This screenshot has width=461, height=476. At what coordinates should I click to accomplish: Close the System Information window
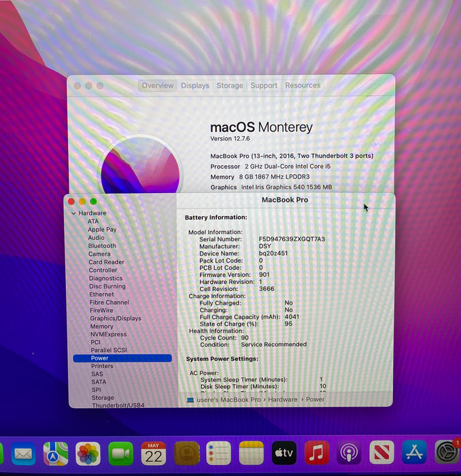tap(71, 201)
